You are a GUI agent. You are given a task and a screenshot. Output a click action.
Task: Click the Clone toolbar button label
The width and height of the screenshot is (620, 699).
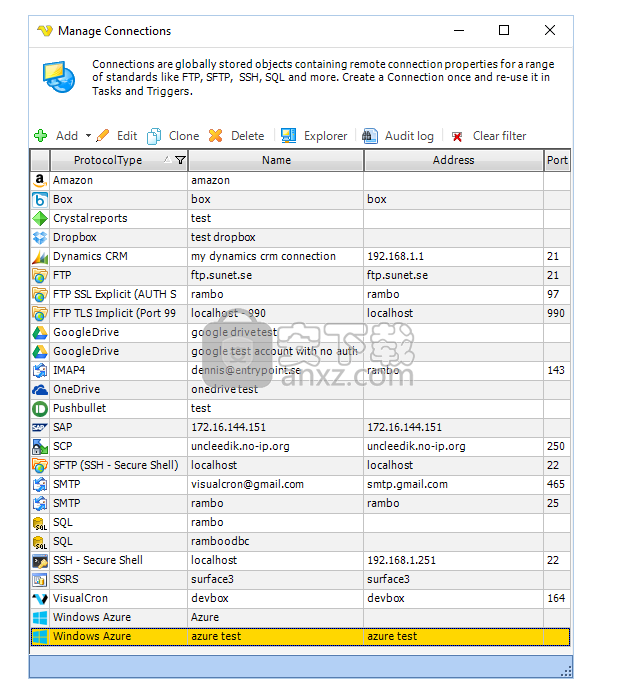click(184, 136)
